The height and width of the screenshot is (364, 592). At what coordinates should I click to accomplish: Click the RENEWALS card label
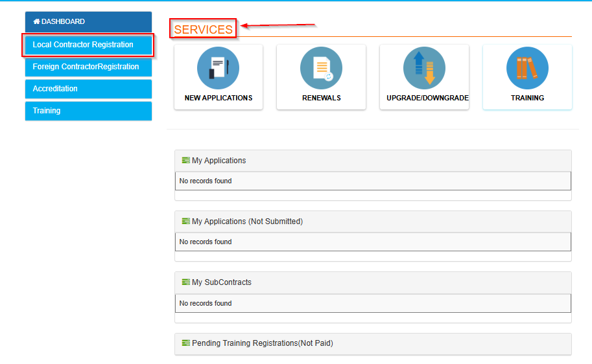[x=322, y=98]
